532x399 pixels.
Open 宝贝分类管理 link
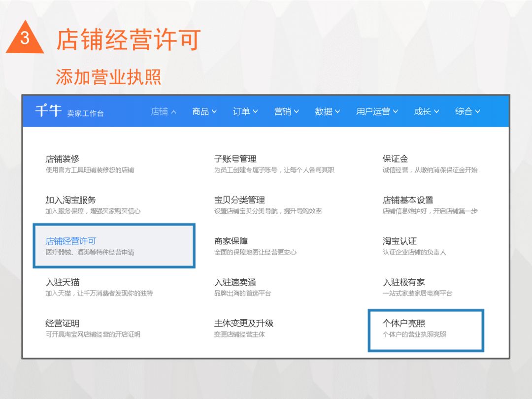[239, 200]
